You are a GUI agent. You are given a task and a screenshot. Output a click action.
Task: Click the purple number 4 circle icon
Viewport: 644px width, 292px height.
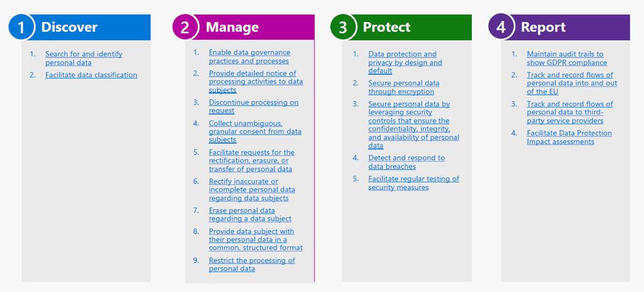click(501, 27)
